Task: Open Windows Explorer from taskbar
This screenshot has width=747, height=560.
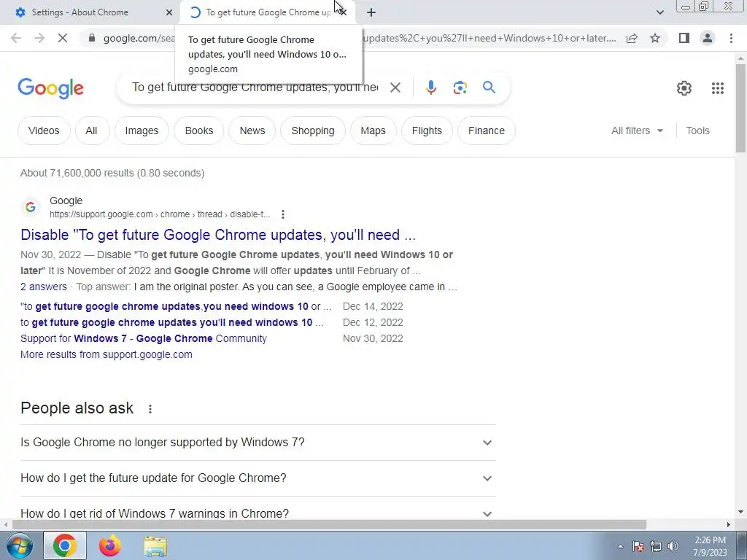Action: pyautogui.click(x=156, y=546)
